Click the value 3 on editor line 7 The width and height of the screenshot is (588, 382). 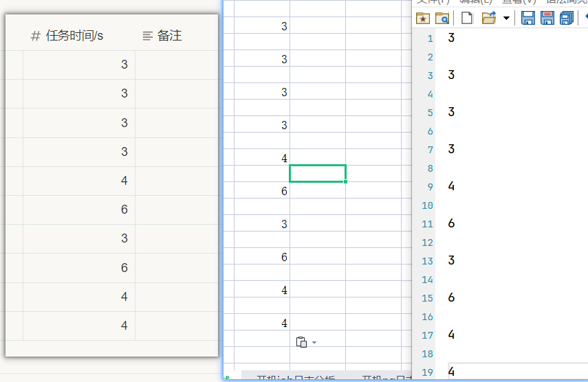(x=452, y=148)
